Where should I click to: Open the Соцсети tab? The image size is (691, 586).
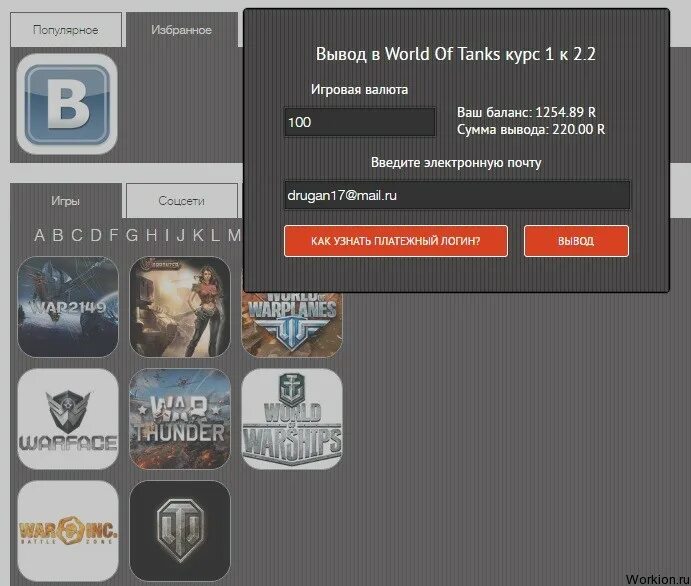[182, 200]
